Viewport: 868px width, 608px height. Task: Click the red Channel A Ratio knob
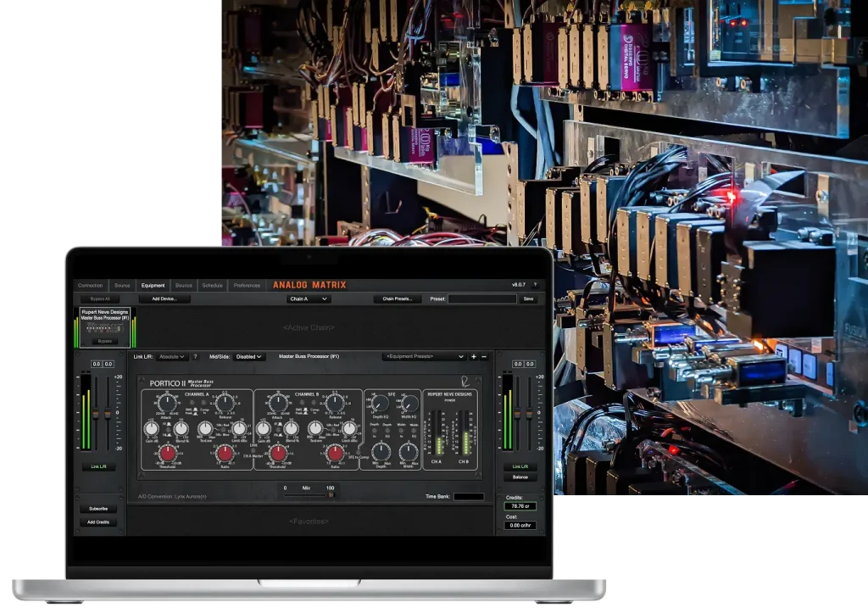[225, 454]
